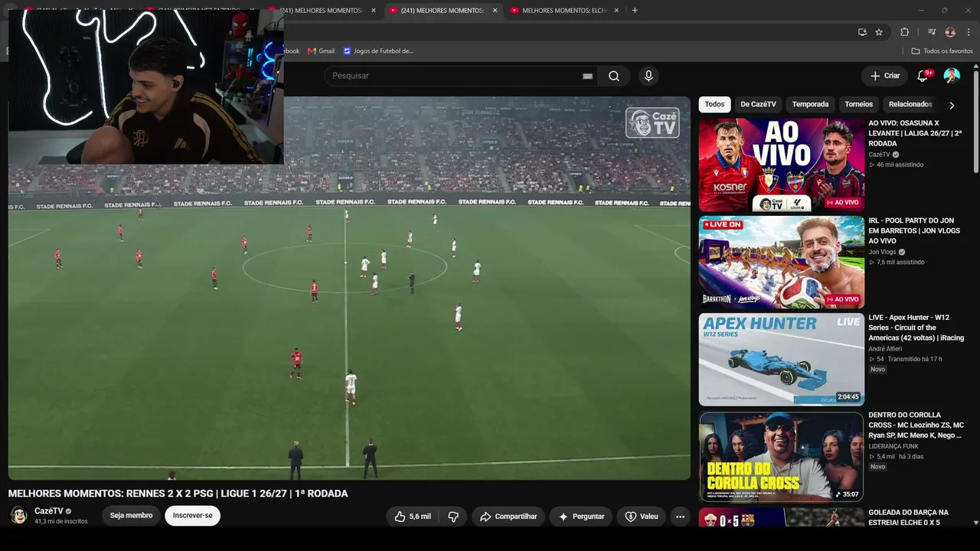Screen dimensions: 980x551
Task: Click the CazéTV channel avatar below video
Action: tap(18, 516)
